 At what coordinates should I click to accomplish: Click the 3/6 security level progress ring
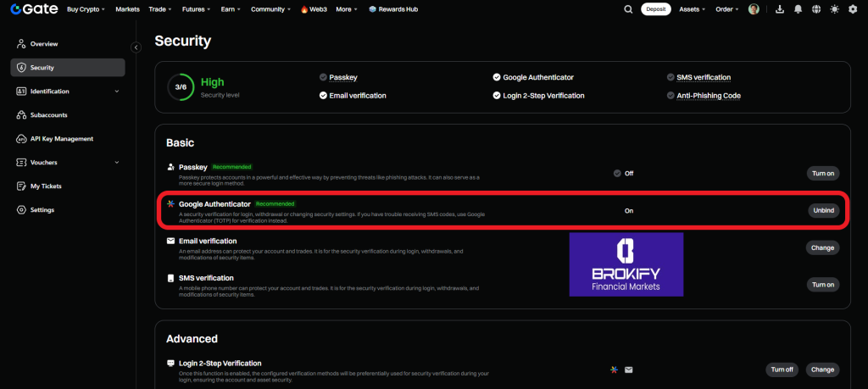pos(181,87)
